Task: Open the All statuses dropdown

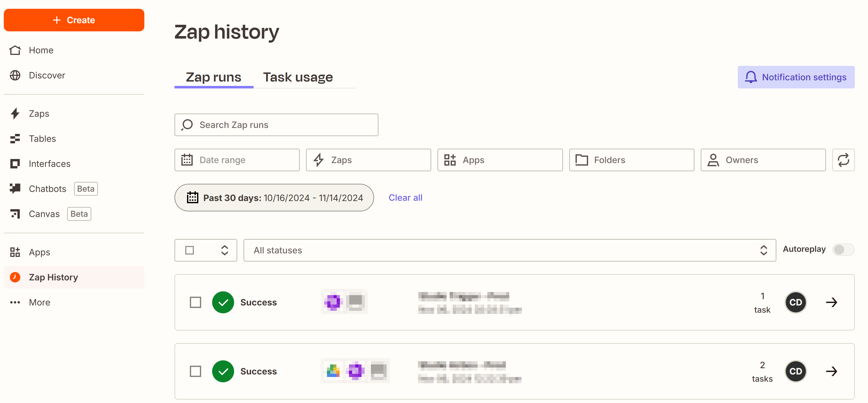Action: [x=510, y=250]
